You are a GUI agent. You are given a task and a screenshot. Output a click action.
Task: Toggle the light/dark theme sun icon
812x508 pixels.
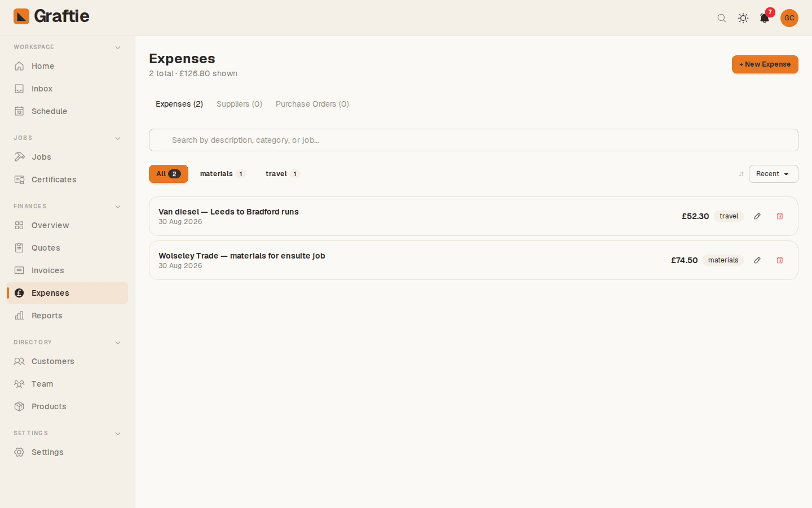(x=743, y=18)
